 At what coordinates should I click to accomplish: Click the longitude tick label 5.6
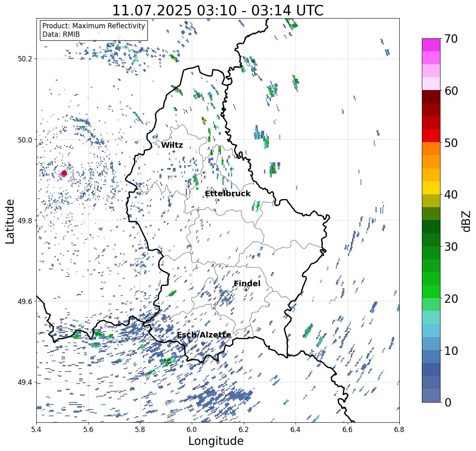coord(88,430)
